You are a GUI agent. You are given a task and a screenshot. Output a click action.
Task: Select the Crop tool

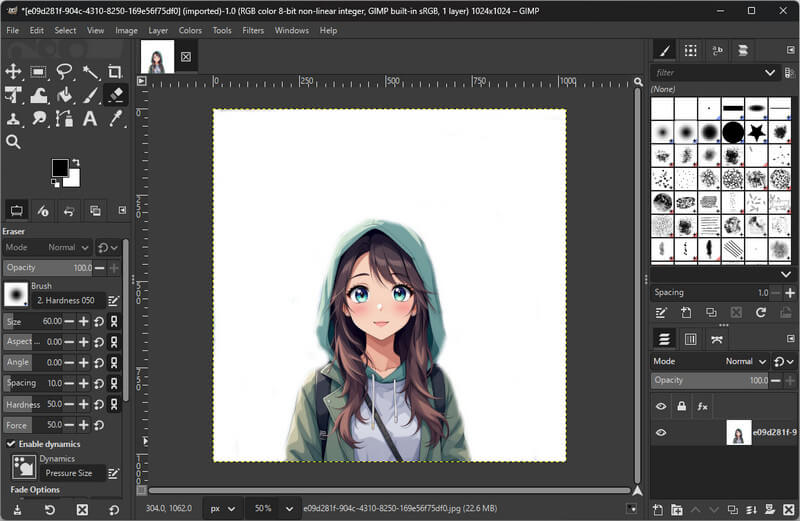[x=115, y=71]
